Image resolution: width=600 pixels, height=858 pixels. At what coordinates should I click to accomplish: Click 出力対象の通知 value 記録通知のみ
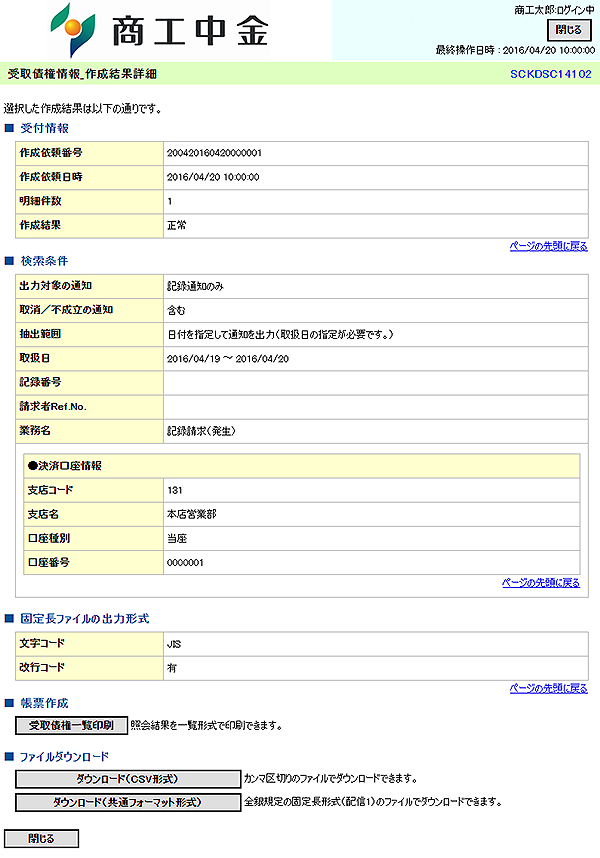[195, 286]
